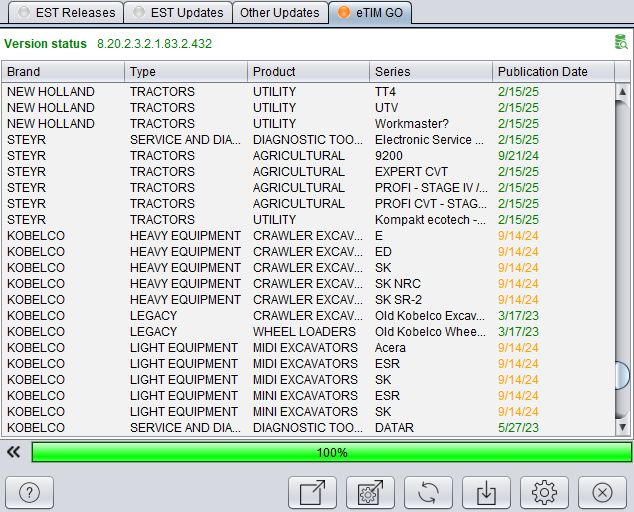Open the help question mark button
The image size is (634, 512).
[x=30, y=492]
